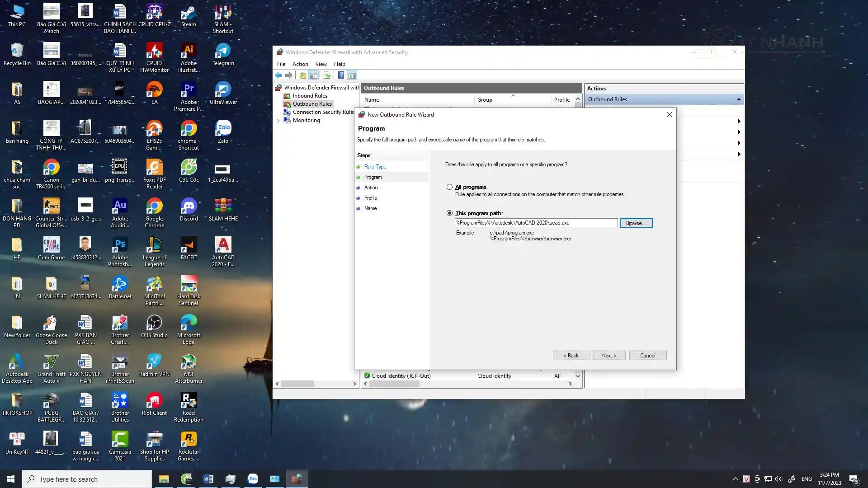Toggle Show/Hide Console Tree toolbar icon

point(314,75)
